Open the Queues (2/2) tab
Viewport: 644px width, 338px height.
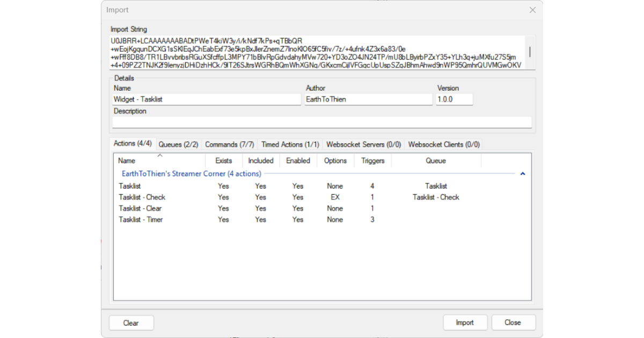click(178, 144)
